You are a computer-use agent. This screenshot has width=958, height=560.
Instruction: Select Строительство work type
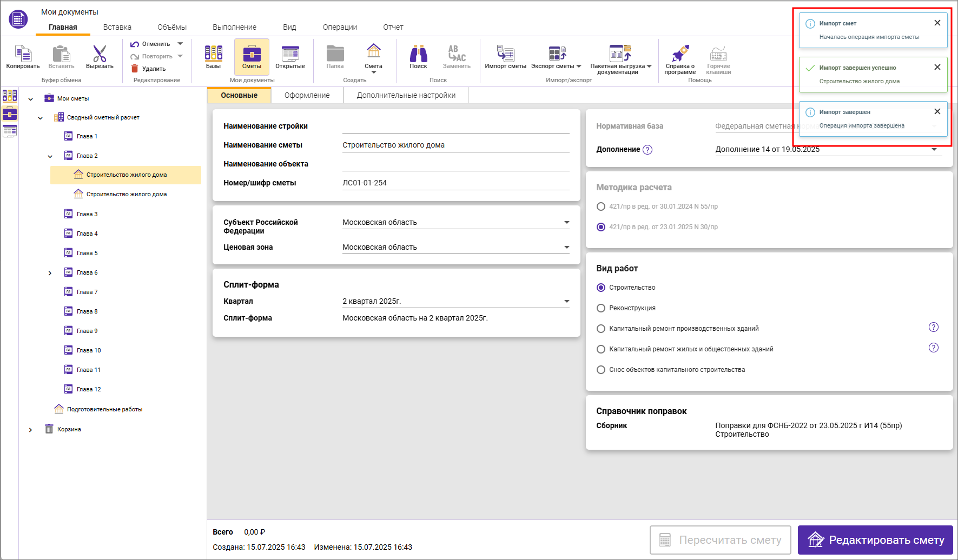[601, 288]
